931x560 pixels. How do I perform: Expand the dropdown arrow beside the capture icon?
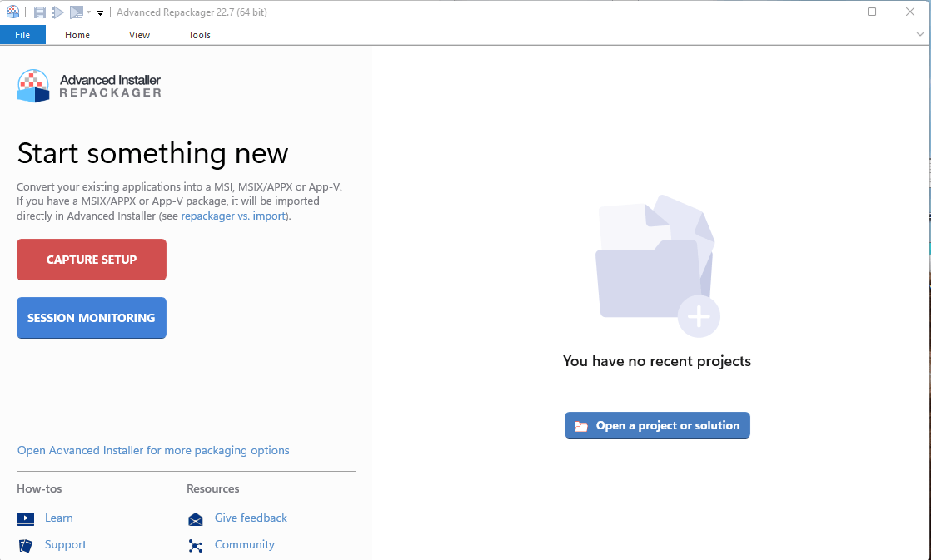(88, 12)
